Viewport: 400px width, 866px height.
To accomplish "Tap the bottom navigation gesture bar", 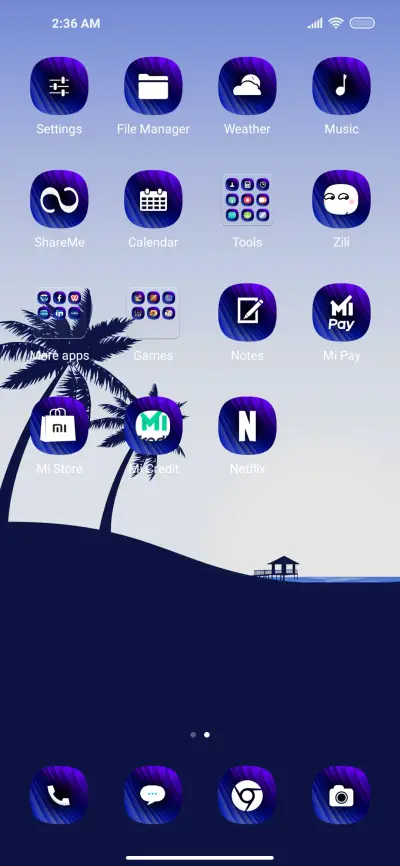I will coord(200,858).
